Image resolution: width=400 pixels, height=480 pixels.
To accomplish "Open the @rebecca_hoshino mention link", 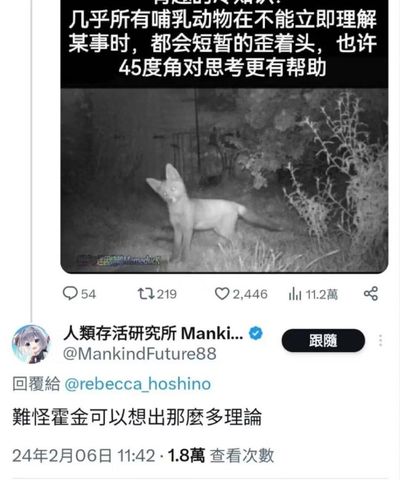I will click(x=137, y=384).
